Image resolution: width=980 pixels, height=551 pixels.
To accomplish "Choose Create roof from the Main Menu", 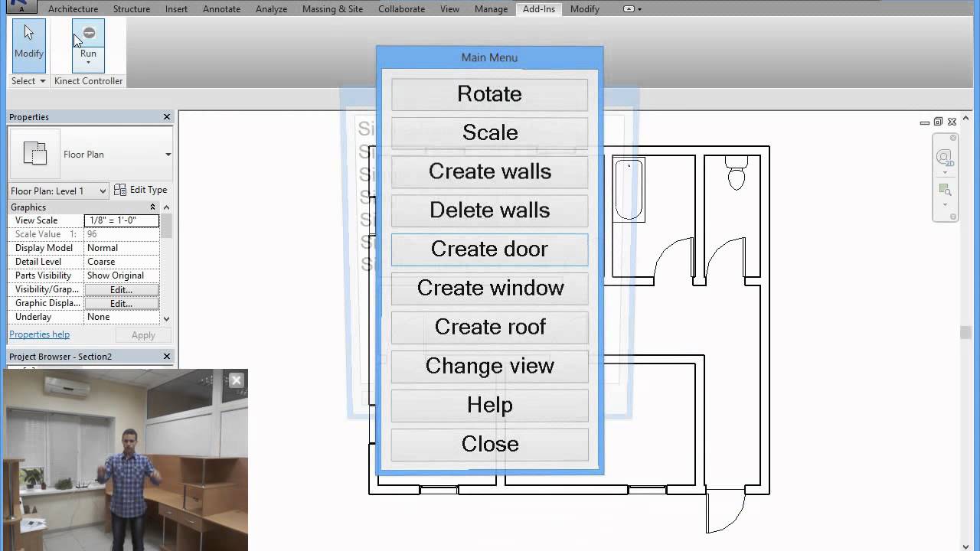I will click(x=489, y=327).
